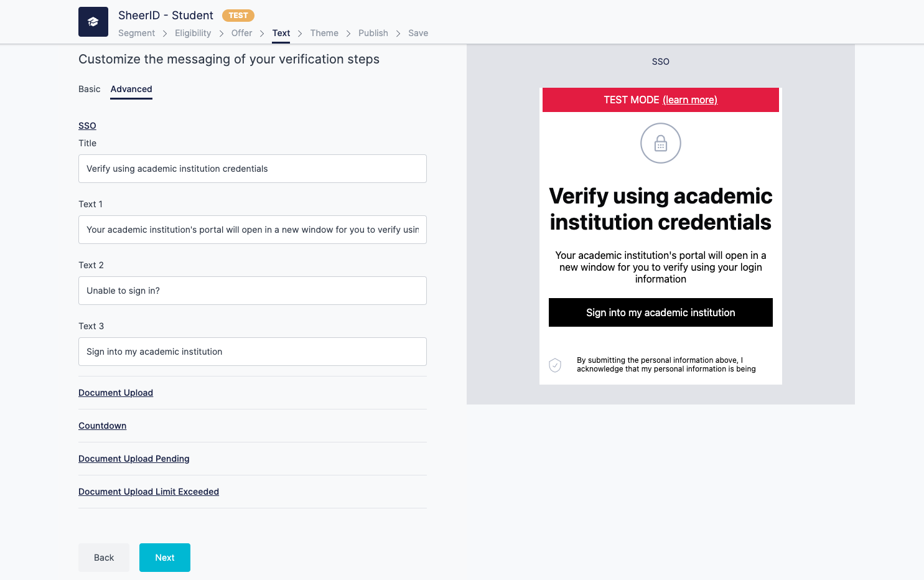Click the orange TEST badge
924x580 pixels.
pyautogui.click(x=238, y=15)
